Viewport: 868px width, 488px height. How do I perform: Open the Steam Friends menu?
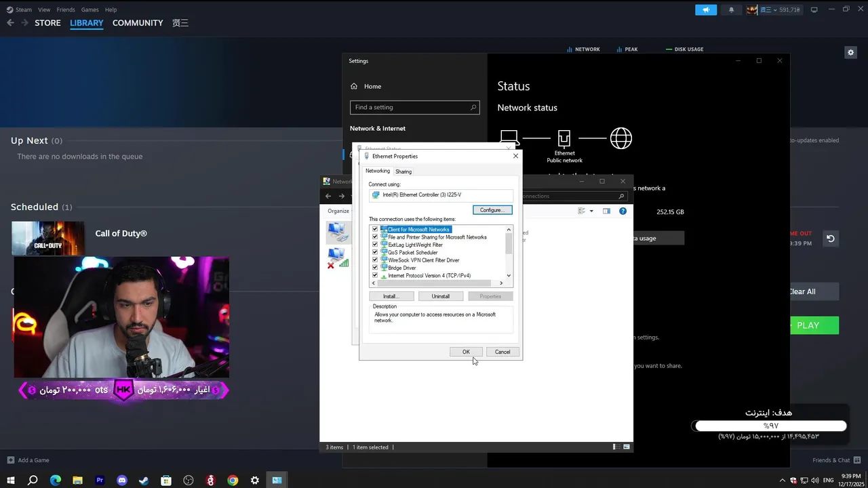66,9
